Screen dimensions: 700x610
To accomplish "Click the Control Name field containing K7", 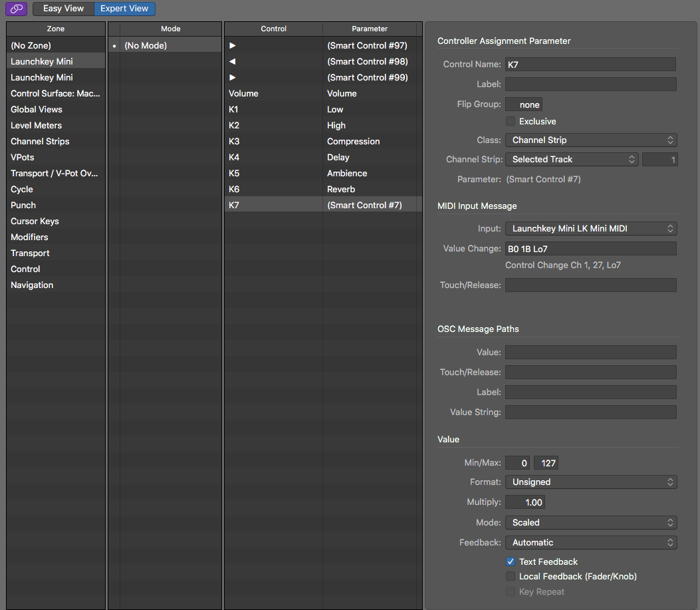I will [590, 65].
